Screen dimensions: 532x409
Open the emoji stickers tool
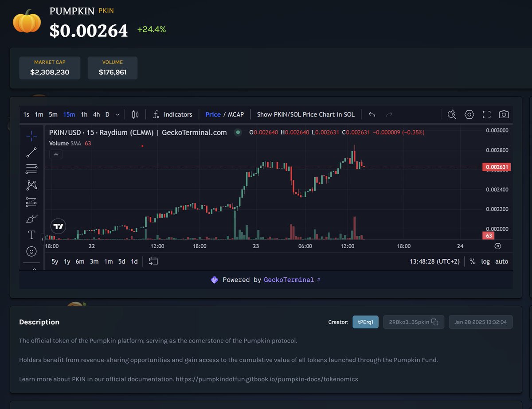(x=31, y=251)
